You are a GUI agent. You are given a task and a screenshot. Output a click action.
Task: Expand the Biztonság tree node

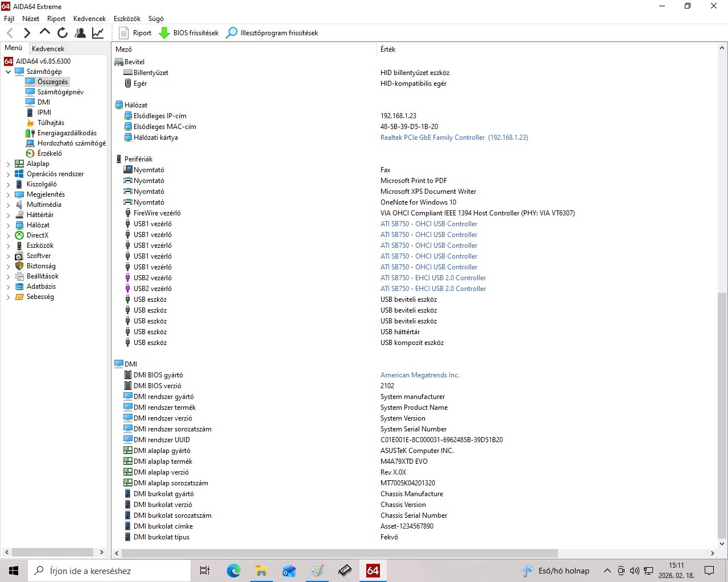[x=8, y=266]
